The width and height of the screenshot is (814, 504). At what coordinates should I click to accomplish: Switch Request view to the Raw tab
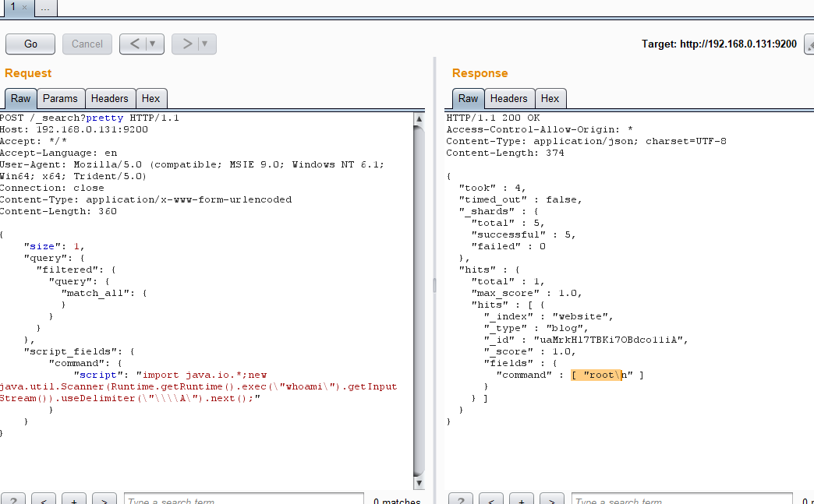[21, 98]
